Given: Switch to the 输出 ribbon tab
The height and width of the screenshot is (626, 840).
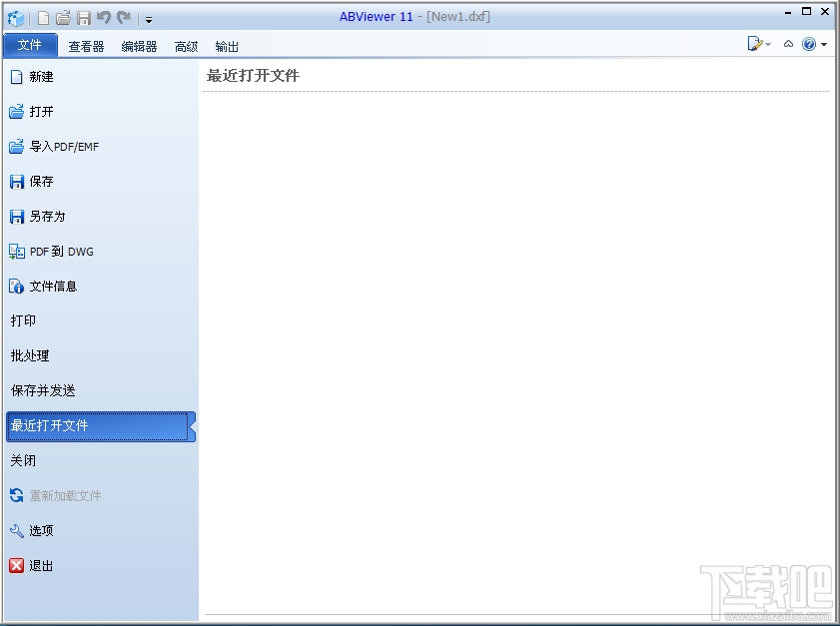Looking at the screenshot, I should [226, 45].
